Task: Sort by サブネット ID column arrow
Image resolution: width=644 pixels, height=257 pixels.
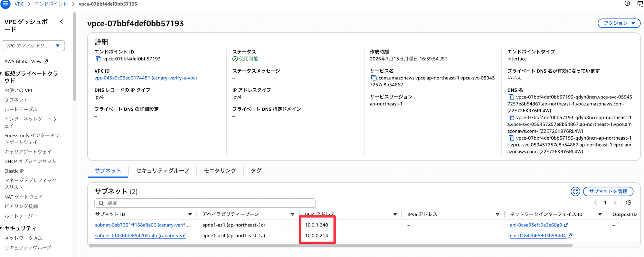Action: (190, 214)
